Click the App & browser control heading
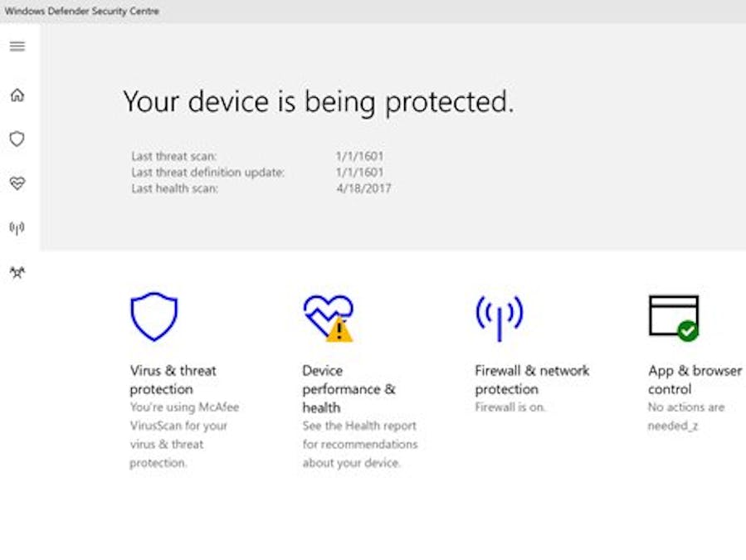Viewport: 746px width, 560px height. pos(694,379)
